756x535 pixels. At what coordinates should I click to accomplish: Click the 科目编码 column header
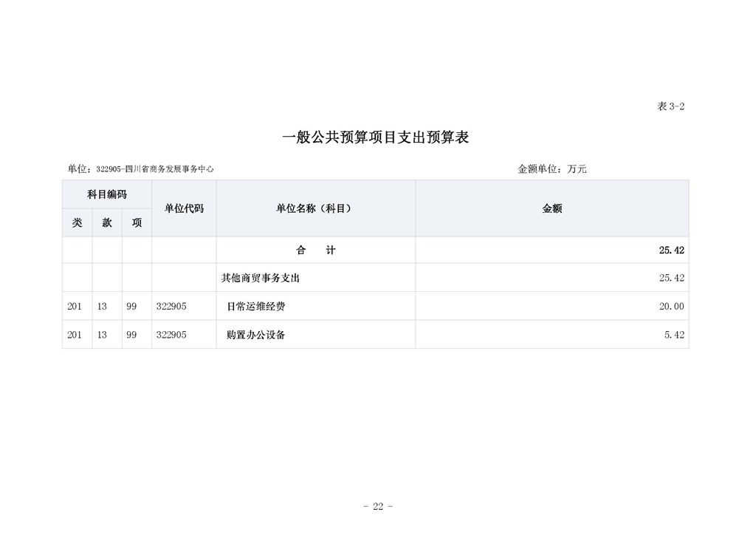pyautogui.click(x=107, y=194)
